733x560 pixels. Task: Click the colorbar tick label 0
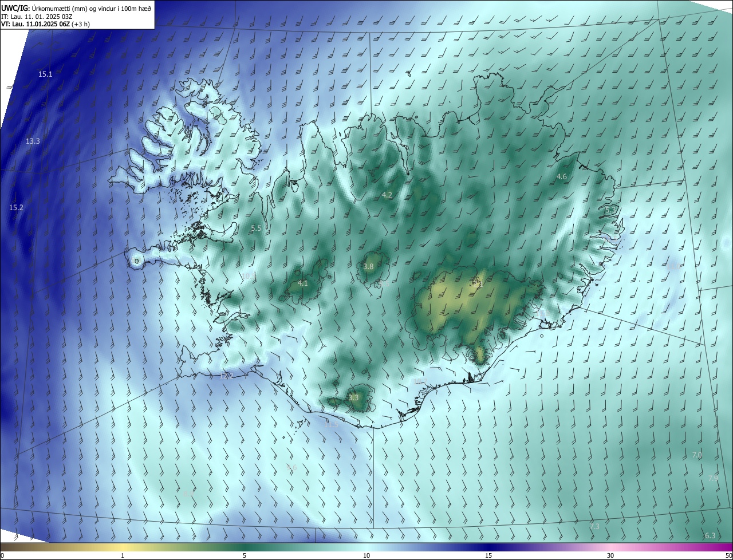2,555
